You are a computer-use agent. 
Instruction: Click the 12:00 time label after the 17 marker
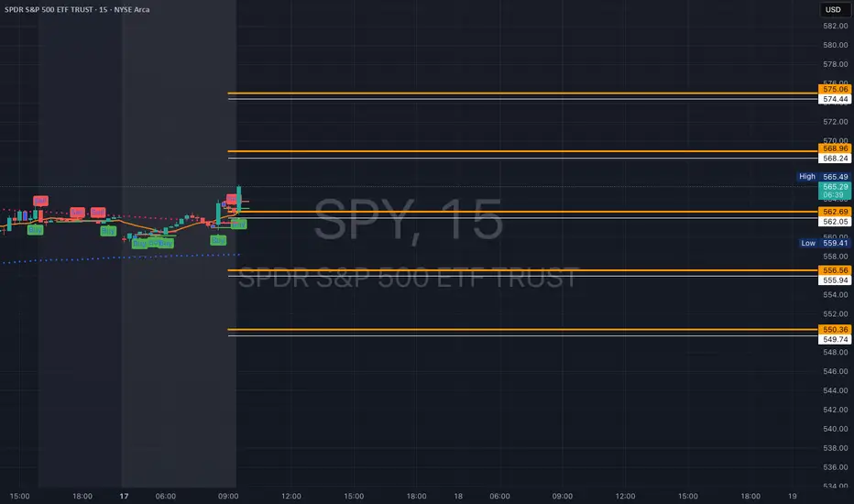click(x=290, y=496)
